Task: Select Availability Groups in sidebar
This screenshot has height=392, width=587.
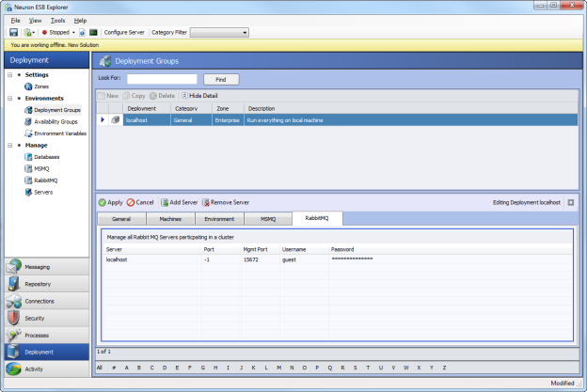Action: click(x=55, y=121)
